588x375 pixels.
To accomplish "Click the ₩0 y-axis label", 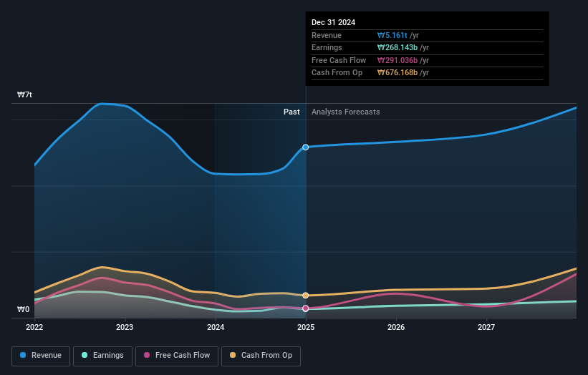I will [23, 309].
